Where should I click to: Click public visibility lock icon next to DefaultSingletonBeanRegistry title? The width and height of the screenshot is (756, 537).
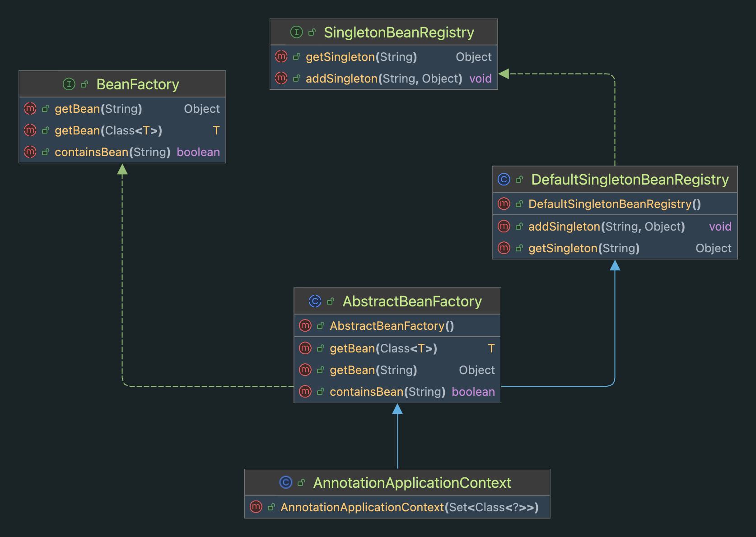[x=519, y=179]
